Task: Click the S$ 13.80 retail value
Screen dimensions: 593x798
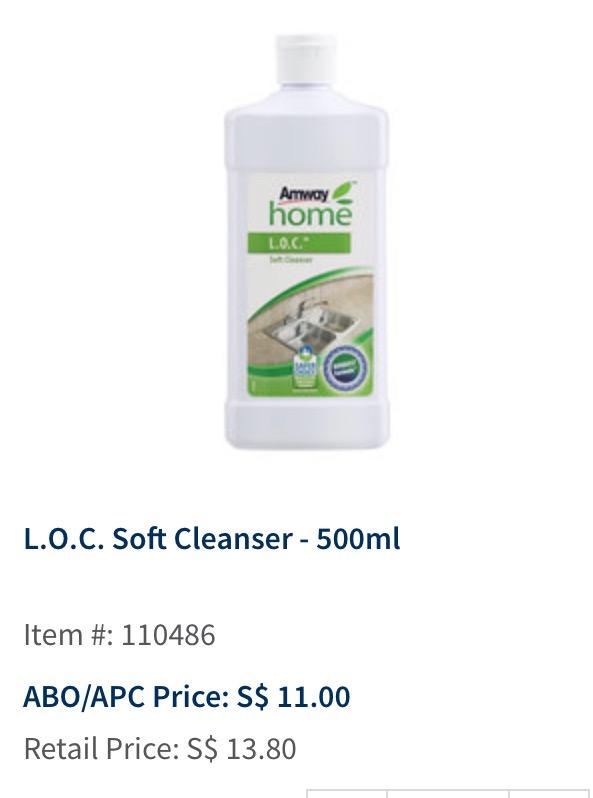Action: tap(241, 749)
